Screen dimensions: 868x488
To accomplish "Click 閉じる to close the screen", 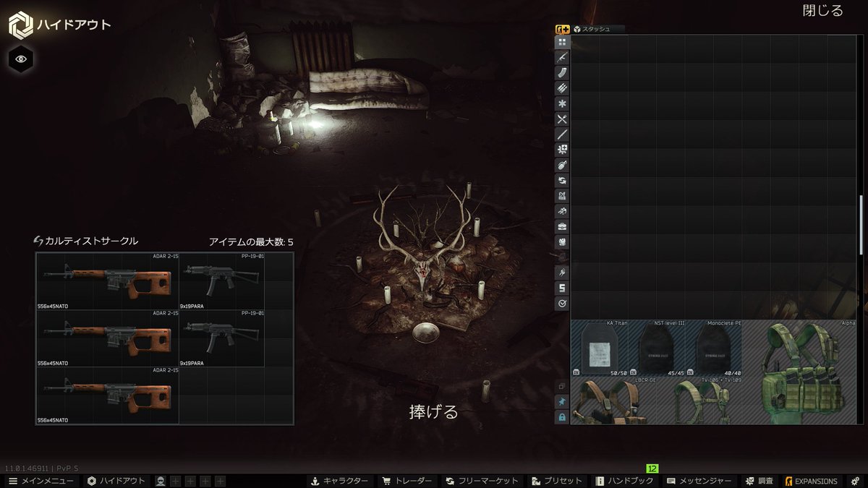I will click(823, 10).
